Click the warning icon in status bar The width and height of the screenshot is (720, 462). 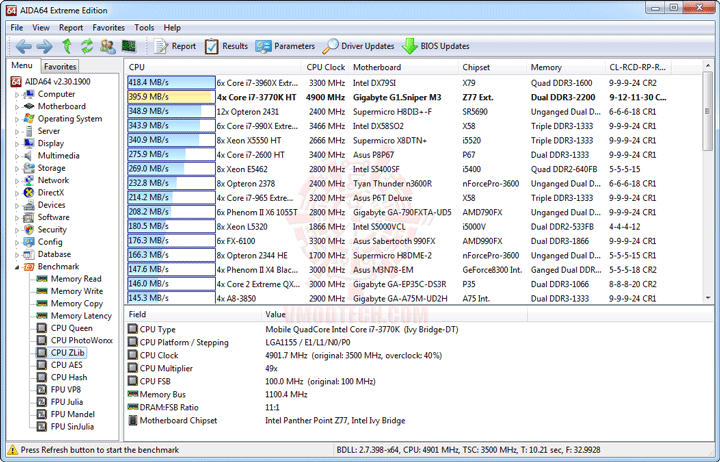pos(13,450)
